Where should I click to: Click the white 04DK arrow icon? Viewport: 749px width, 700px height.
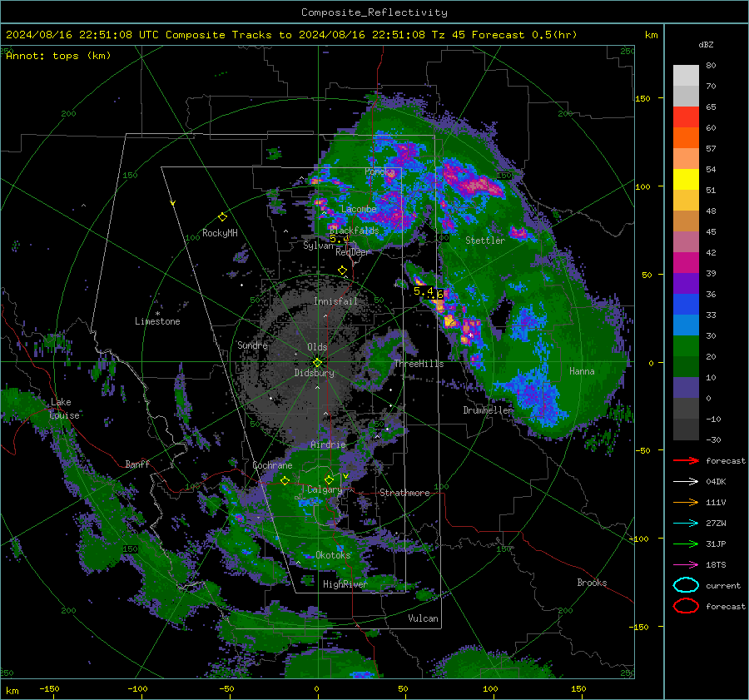(x=686, y=482)
